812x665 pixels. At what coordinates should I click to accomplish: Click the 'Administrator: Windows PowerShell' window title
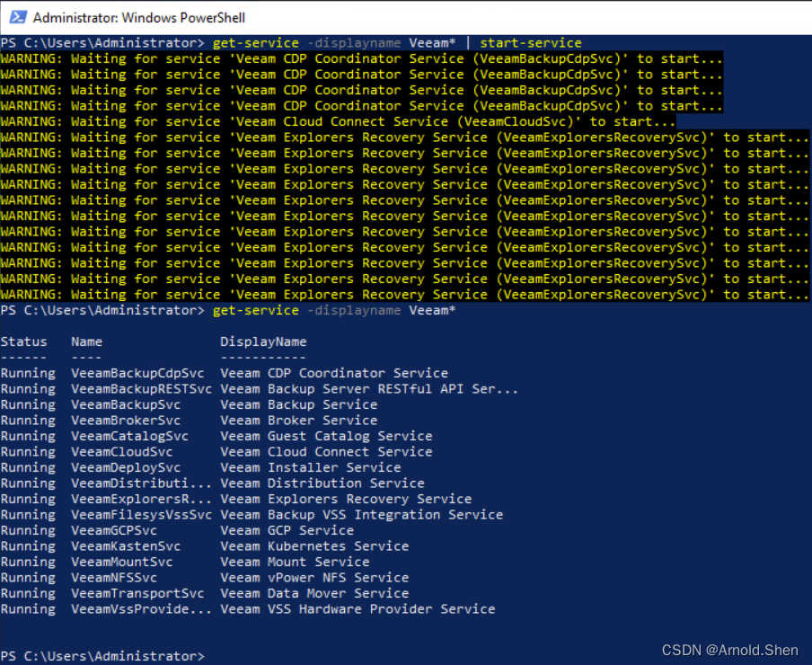click(x=139, y=18)
